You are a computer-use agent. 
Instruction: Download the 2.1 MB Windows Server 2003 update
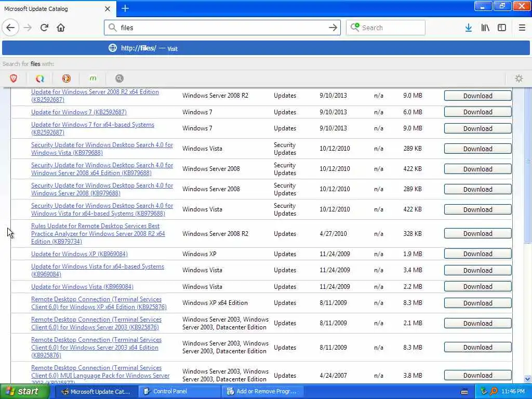point(478,323)
